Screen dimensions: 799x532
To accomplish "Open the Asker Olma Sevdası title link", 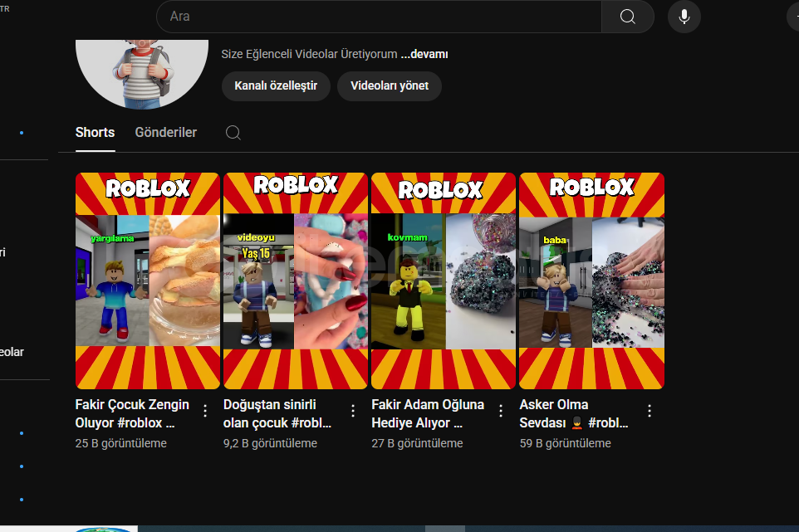I will pyautogui.click(x=574, y=414).
